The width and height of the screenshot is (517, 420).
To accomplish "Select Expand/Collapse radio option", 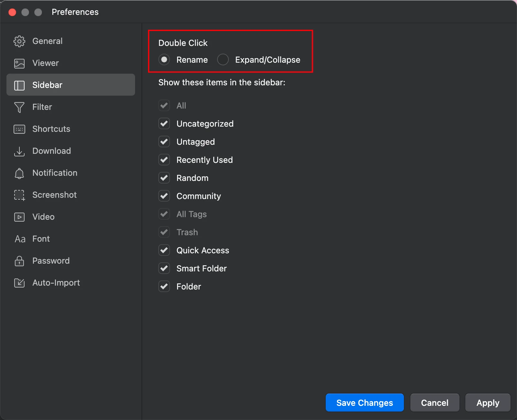I will point(223,59).
